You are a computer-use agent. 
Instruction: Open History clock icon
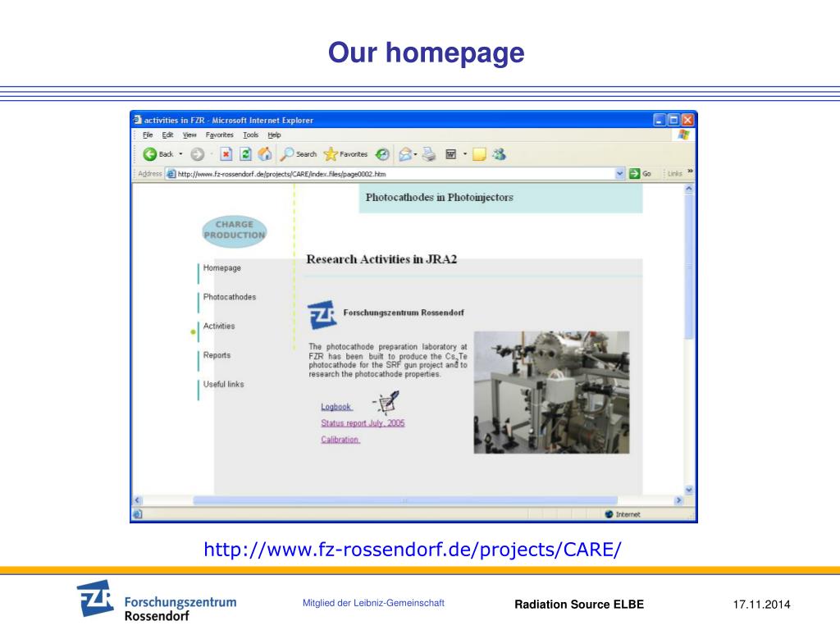[x=382, y=154]
